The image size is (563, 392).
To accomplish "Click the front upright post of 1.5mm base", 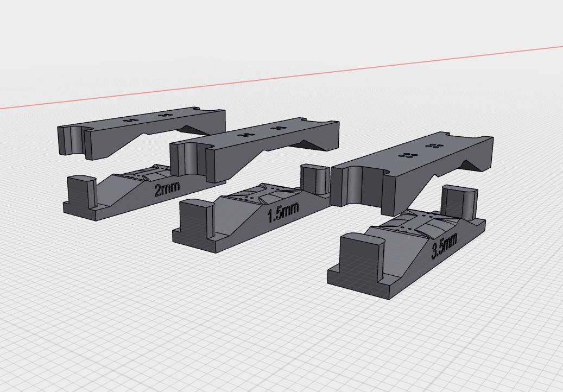I will coord(197,218).
